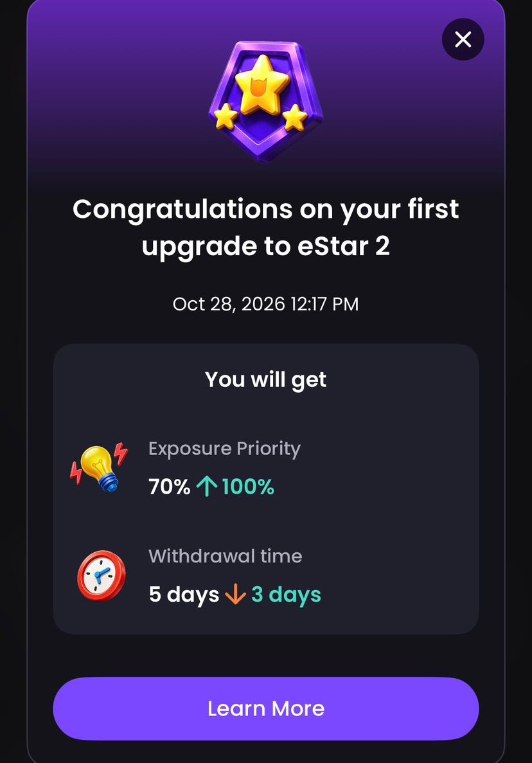Tap the 100% exposure value

(x=248, y=487)
